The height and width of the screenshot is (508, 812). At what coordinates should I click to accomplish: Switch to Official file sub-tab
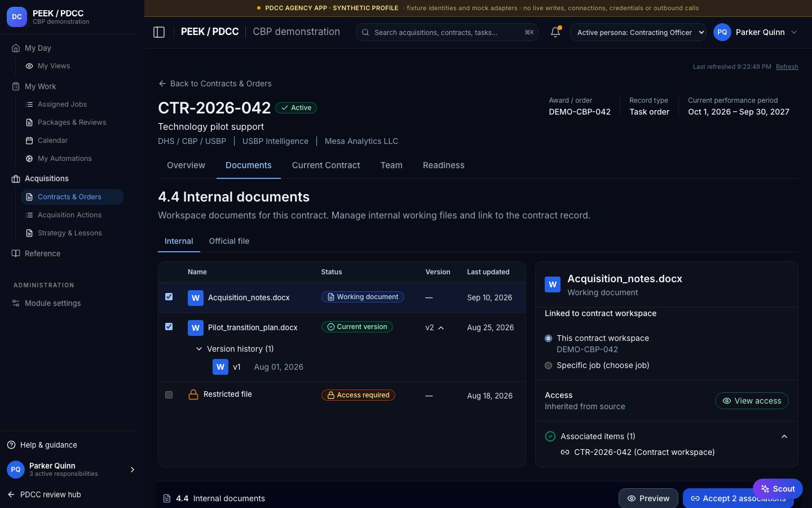(x=229, y=241)
